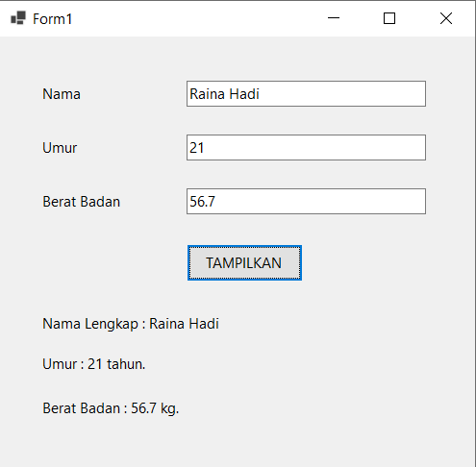Focus the Nama text box
The image size is (476, 467).
tap(306, 94)
